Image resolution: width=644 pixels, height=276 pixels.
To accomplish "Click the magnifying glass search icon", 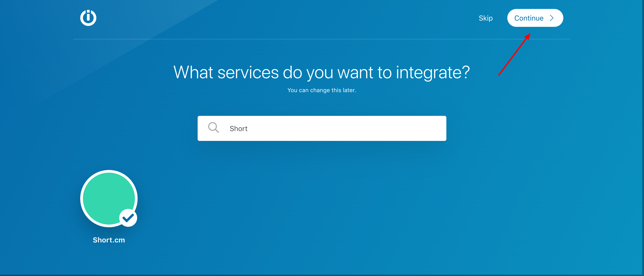I will tap(213, 127).
